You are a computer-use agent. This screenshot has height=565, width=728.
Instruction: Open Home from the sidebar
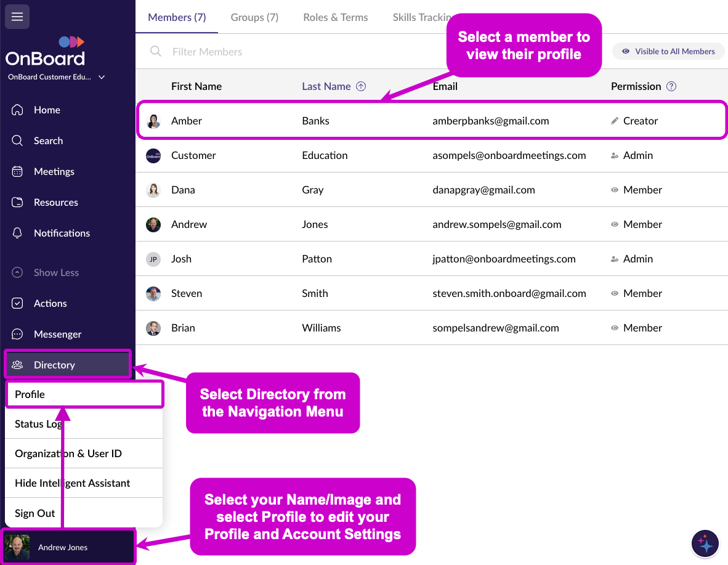tap(47, 110)
